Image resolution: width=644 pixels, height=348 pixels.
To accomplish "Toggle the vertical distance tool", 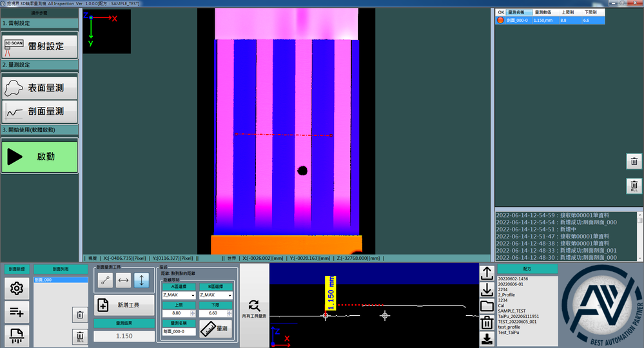I will (x=141, y=280).
